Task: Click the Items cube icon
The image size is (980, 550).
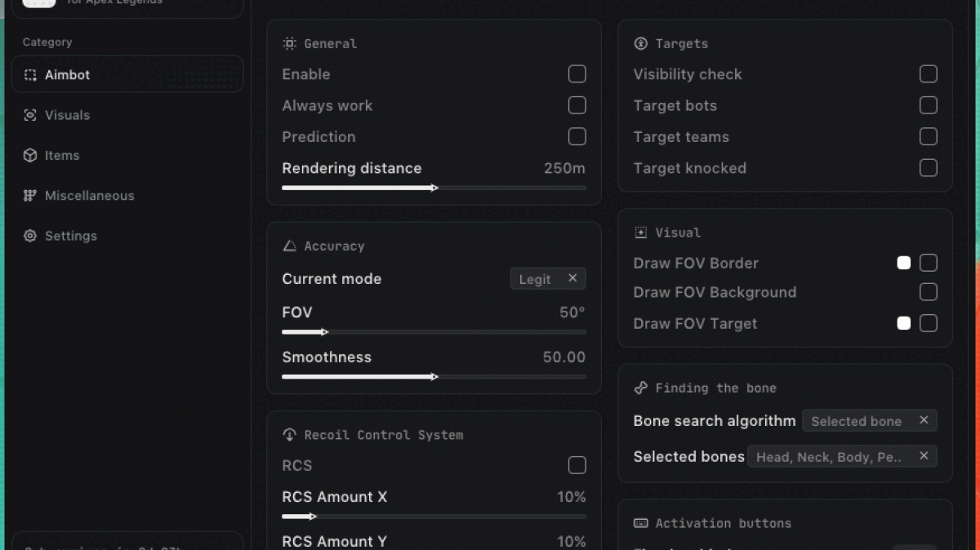Action: pos(30,155)
